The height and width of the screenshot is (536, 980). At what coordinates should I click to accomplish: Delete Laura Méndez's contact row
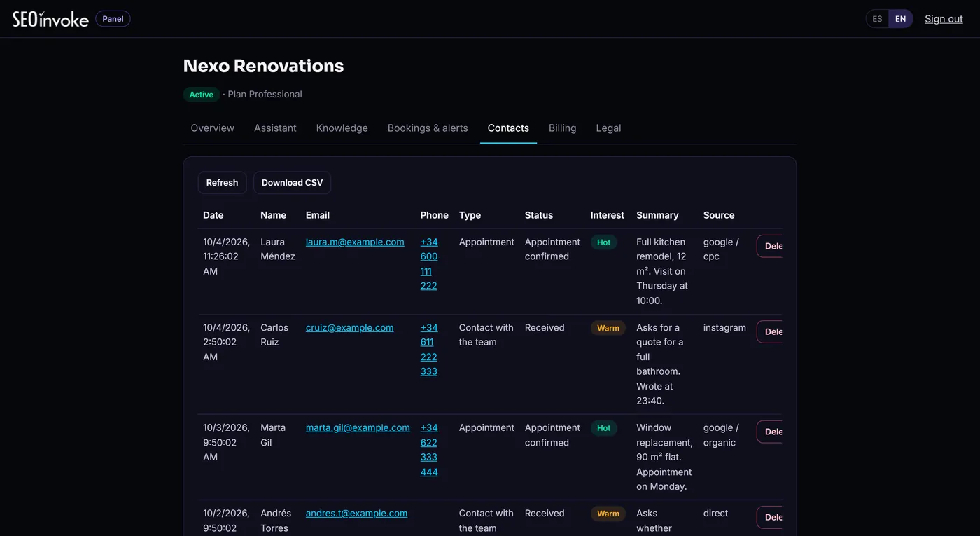click(770, 246)
